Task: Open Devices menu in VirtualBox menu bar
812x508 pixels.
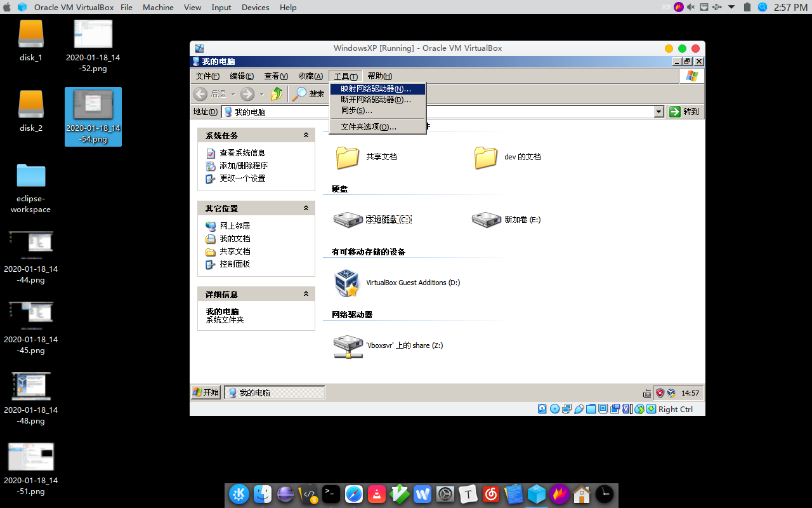Action: coord(255,7)
